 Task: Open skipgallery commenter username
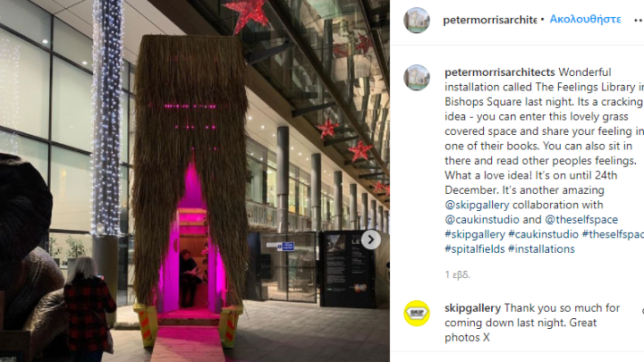coord(473,307)
